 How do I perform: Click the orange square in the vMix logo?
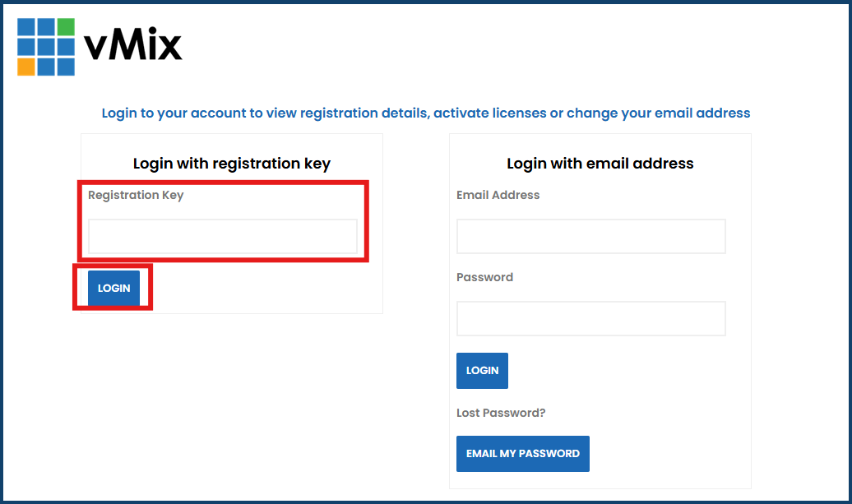(26, 67)
